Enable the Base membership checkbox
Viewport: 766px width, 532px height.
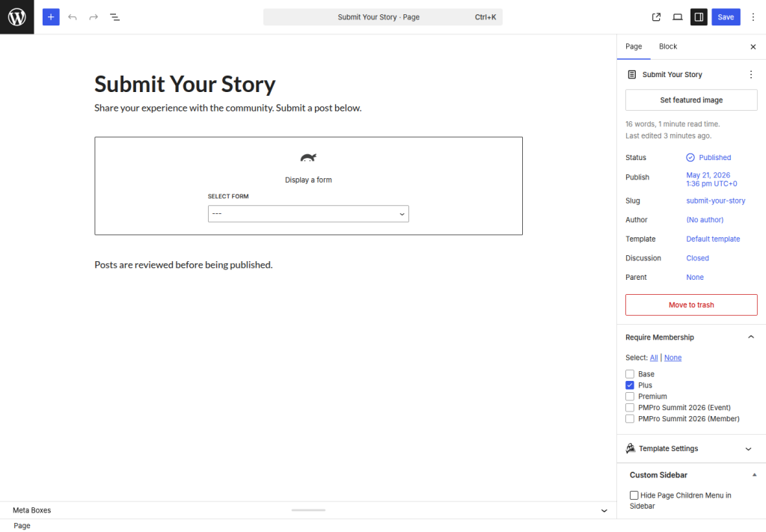(x=630, y=373)
